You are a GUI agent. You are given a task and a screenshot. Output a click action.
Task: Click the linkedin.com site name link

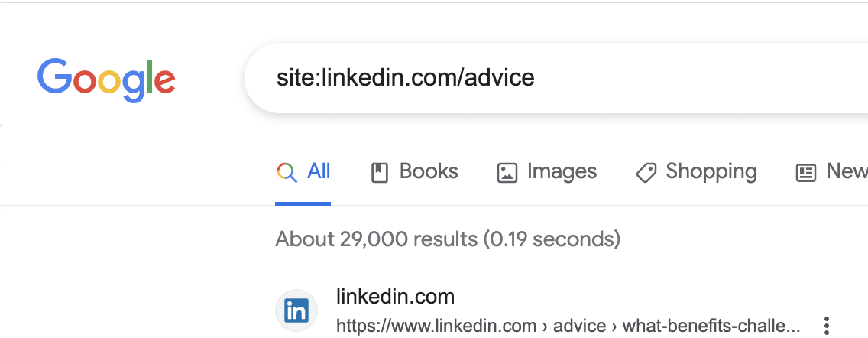click(395, 297)
